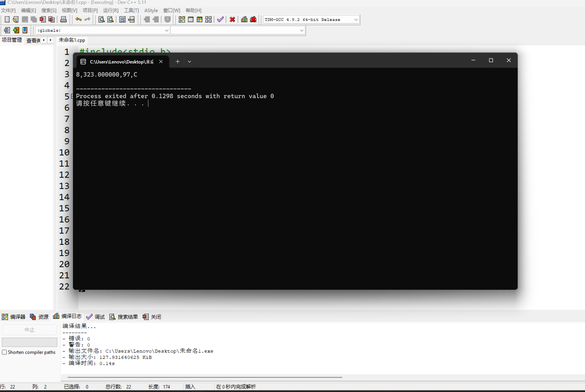
Task: Open the TDM-GCC compiler selection dropdown
Action: point(356,20)
